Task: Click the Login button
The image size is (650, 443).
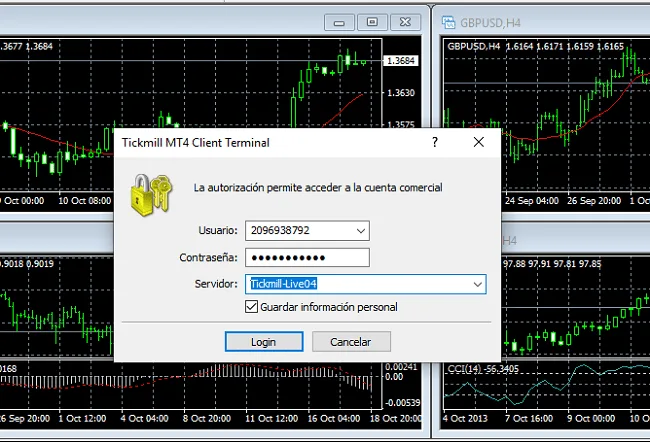Action: click(264, 341)
